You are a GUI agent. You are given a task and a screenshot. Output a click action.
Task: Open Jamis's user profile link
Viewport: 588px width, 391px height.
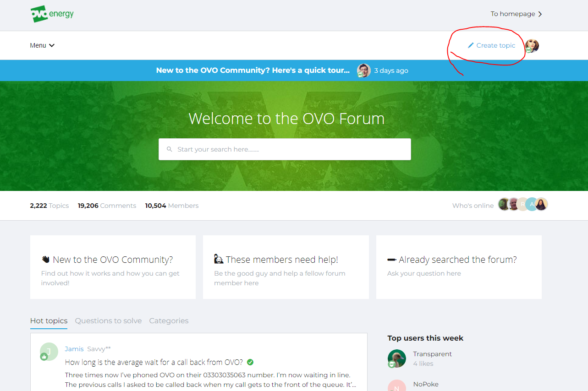point(74,349)
